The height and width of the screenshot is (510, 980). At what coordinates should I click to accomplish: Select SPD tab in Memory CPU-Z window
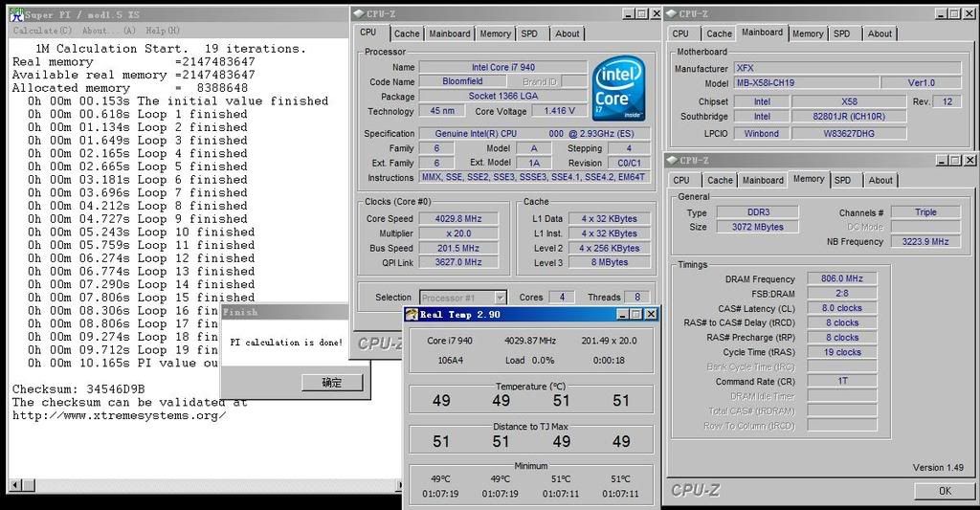click(842, 180)
